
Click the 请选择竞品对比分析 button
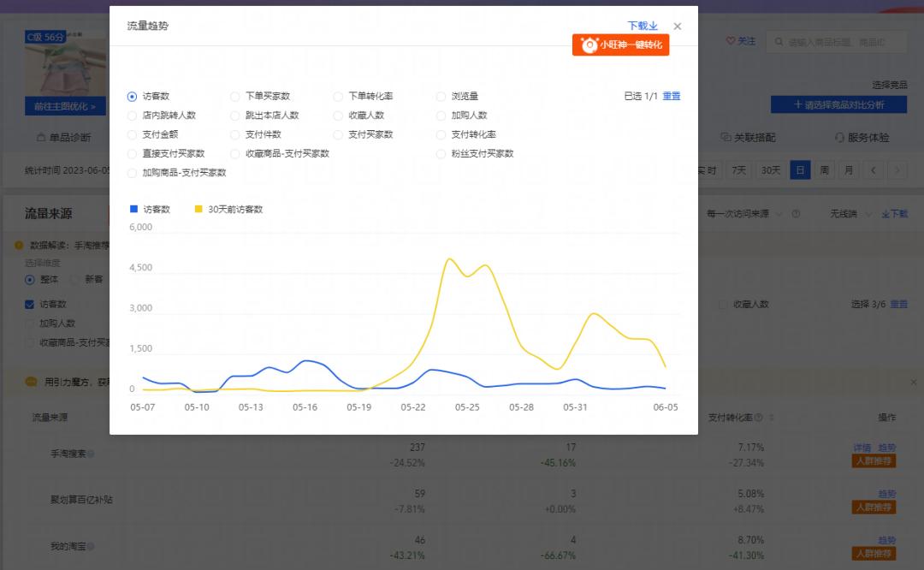[x=838, y=104]
